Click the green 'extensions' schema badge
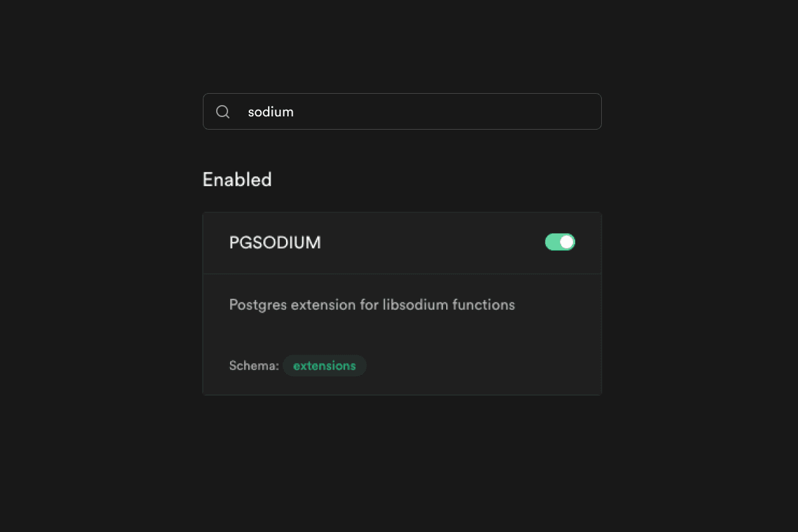The image size is (798, 532). coord(325,366)
